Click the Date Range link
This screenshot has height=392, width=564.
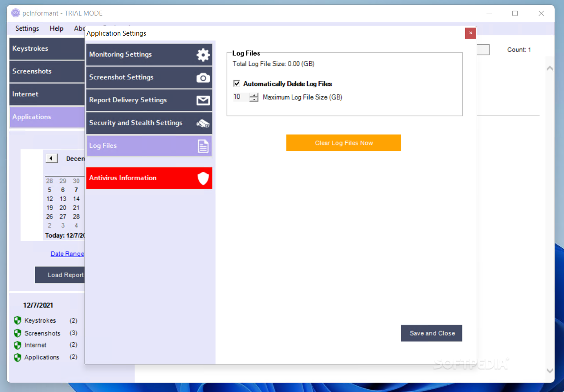tap(67, 254)
